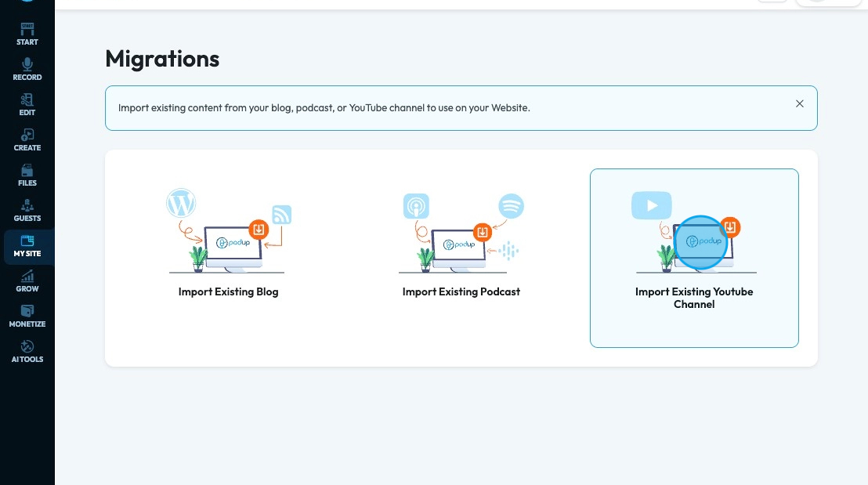Screen dimensions: 868x485
Task: Open the Monetize sidebar section
Action: pyautogui.click(x=27, y=317)
